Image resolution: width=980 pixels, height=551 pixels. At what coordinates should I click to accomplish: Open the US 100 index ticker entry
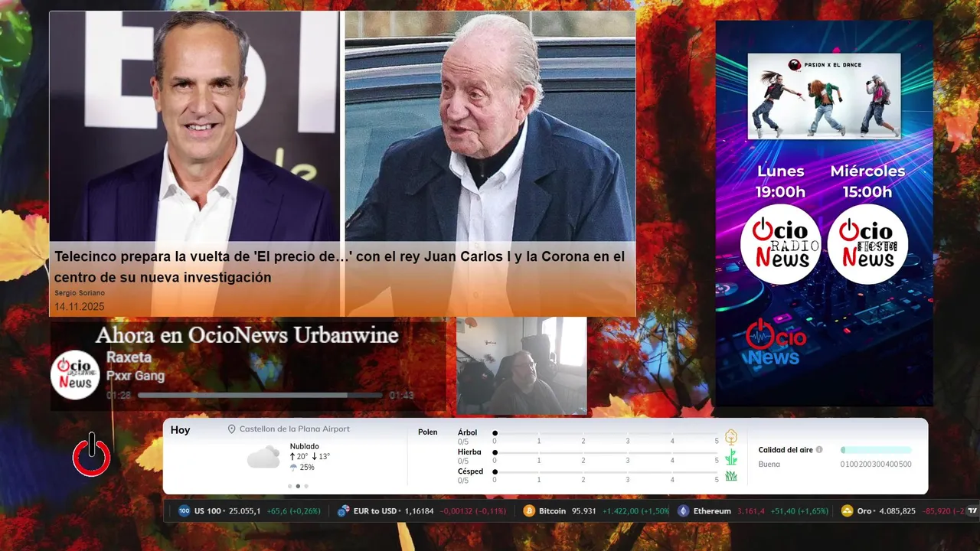(250, 511)
